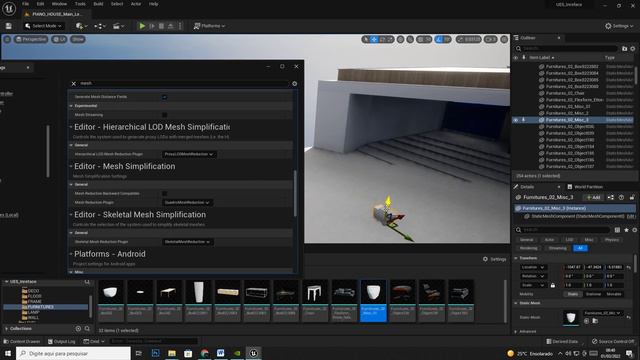Click the green Play button
This screenshot has width=640, height=360.
point(142,26)
